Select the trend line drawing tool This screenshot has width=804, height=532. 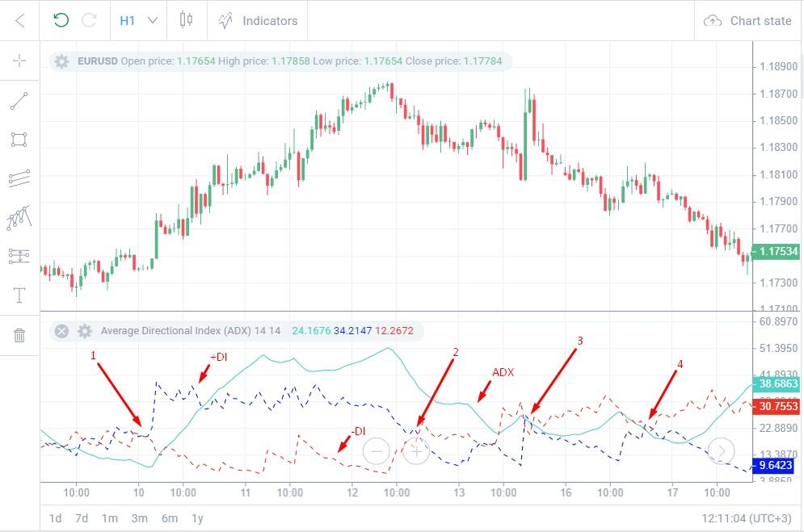[19, 101]
